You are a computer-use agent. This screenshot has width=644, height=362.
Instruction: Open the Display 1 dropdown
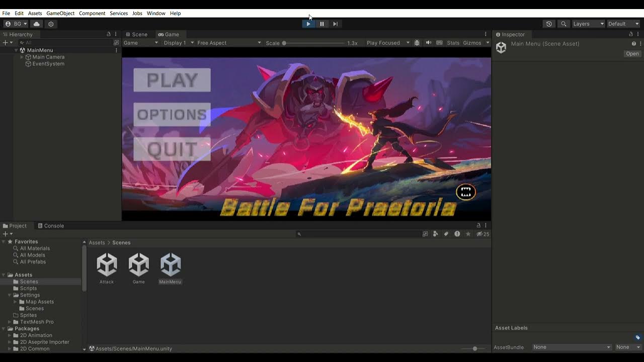point(179,43)
